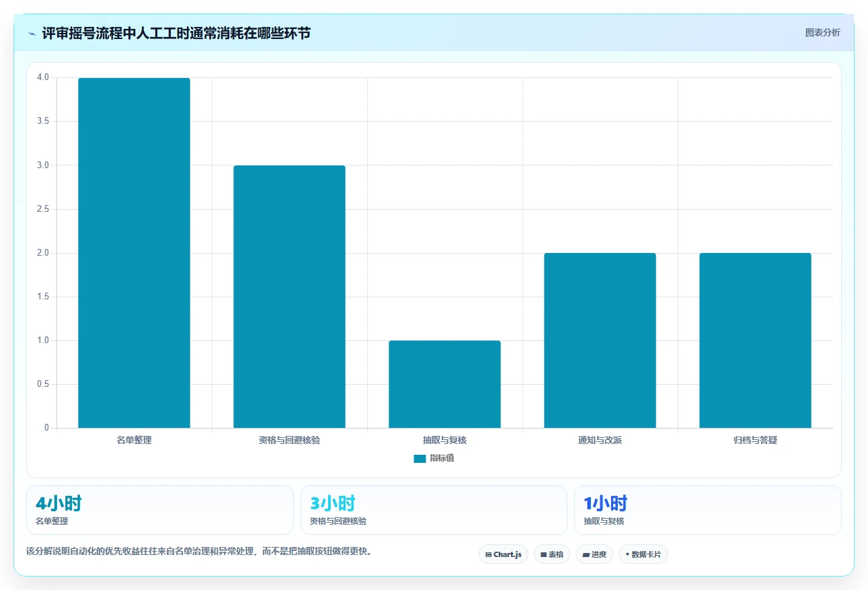Viewport: 868px width, 590px height.
Task: Click the 2.5 y-axis value
Action: 43,209
